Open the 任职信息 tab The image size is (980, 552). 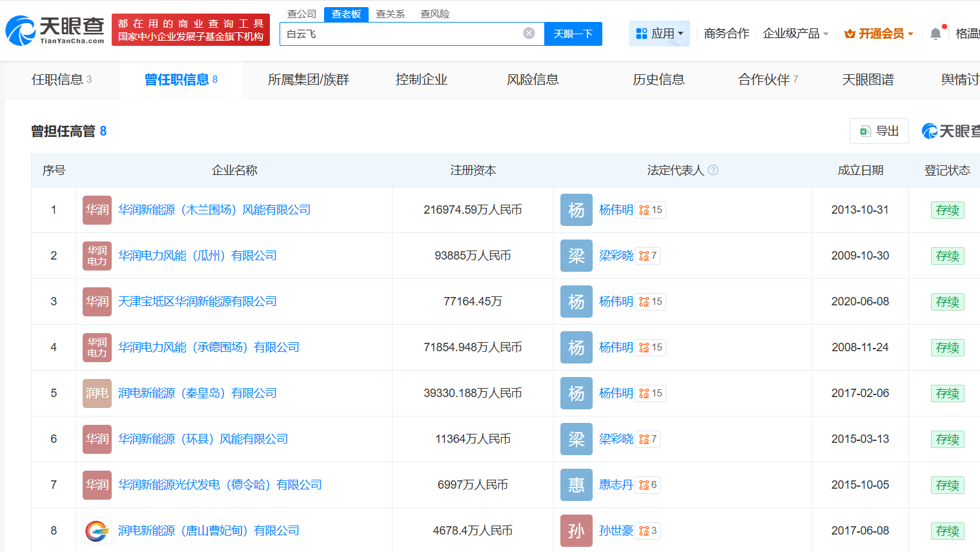point(61,79)
